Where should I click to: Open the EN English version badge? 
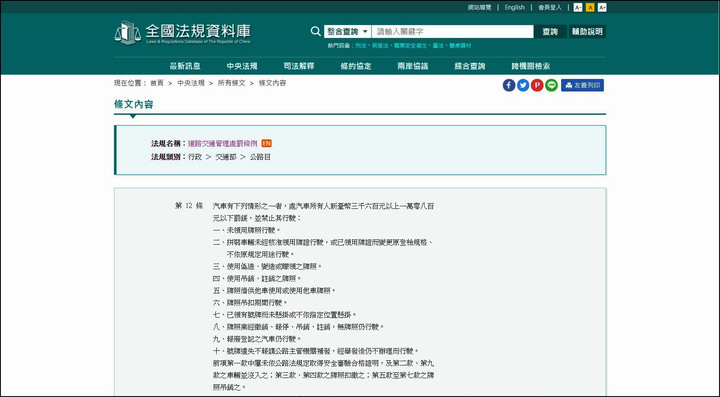click(x=266, y=143)
